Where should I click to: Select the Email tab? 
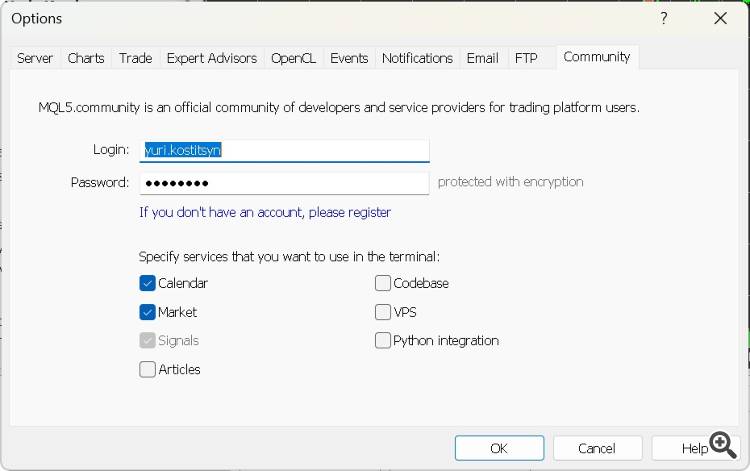(483, 58)
